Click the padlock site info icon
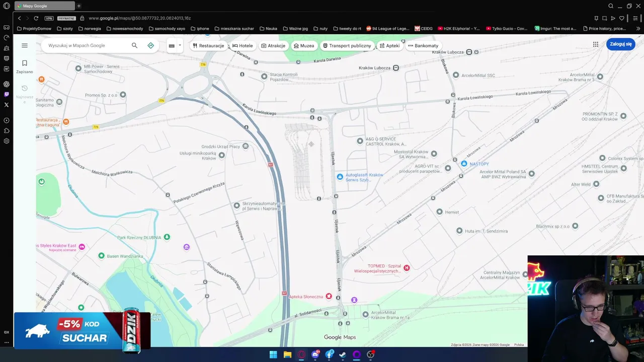The width and height of the screenshot is (644, 362). point(83,18)
